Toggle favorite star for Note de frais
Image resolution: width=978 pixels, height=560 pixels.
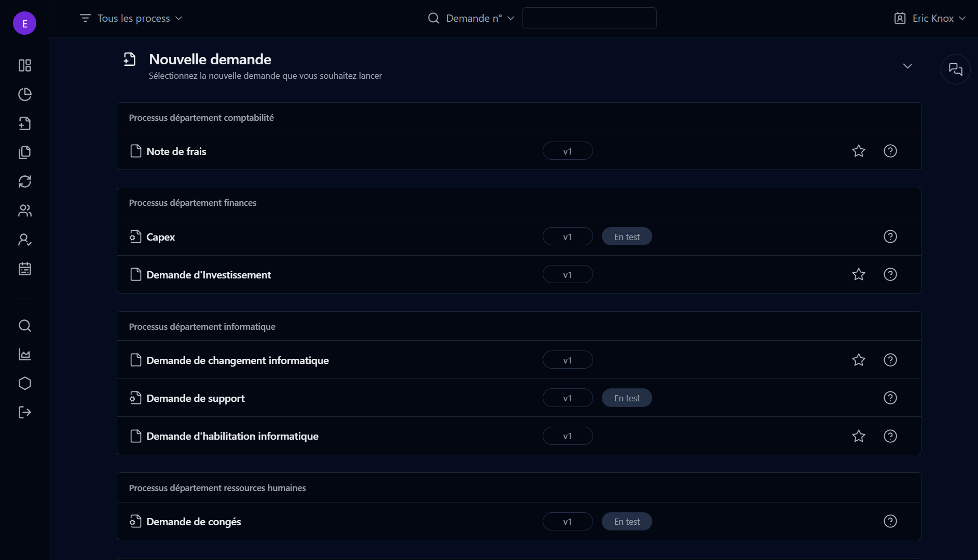coord(859,151)
